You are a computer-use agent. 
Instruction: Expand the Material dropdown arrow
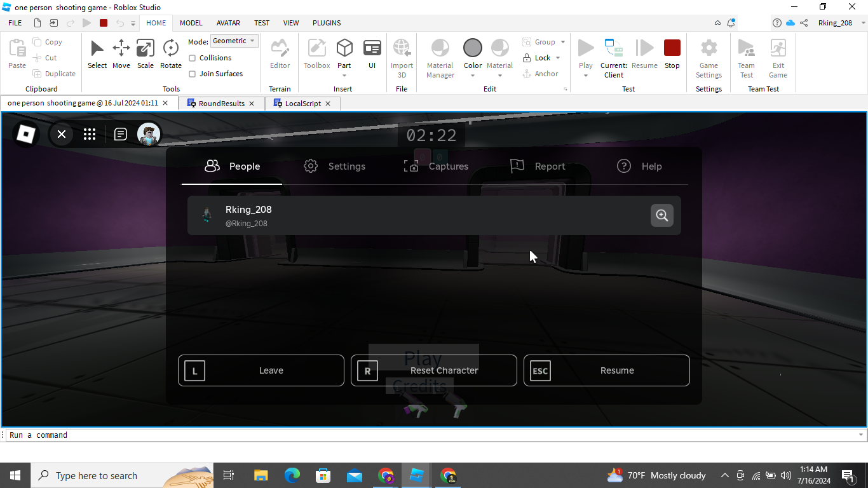pos(500,76)
